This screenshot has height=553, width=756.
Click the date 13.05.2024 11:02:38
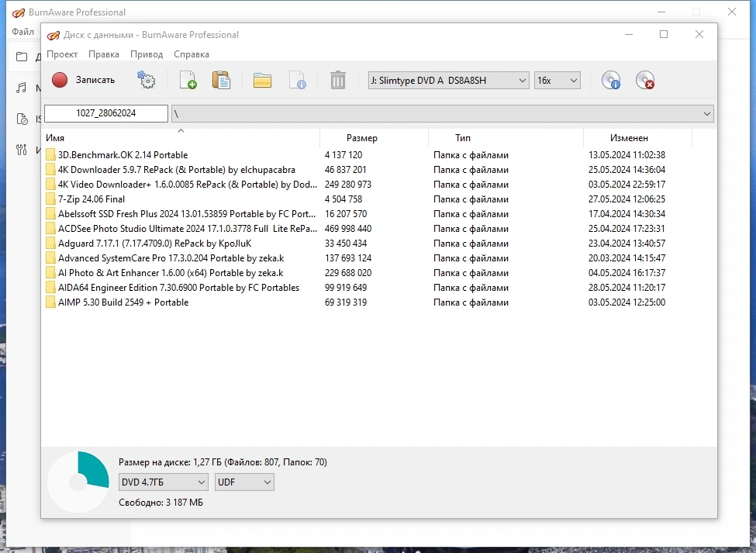627,155
